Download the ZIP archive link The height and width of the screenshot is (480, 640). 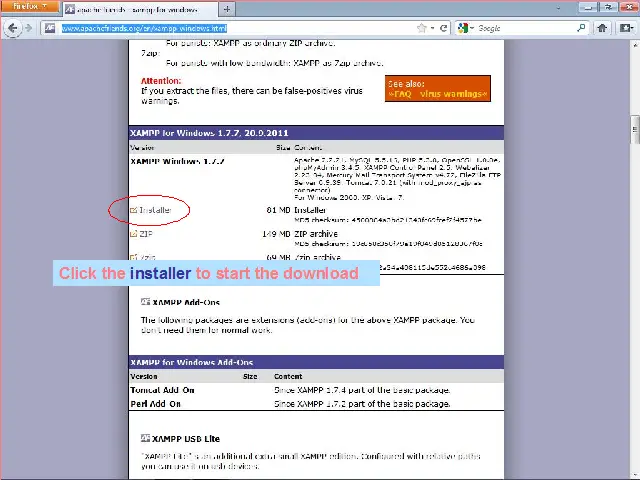click(146, 234)
